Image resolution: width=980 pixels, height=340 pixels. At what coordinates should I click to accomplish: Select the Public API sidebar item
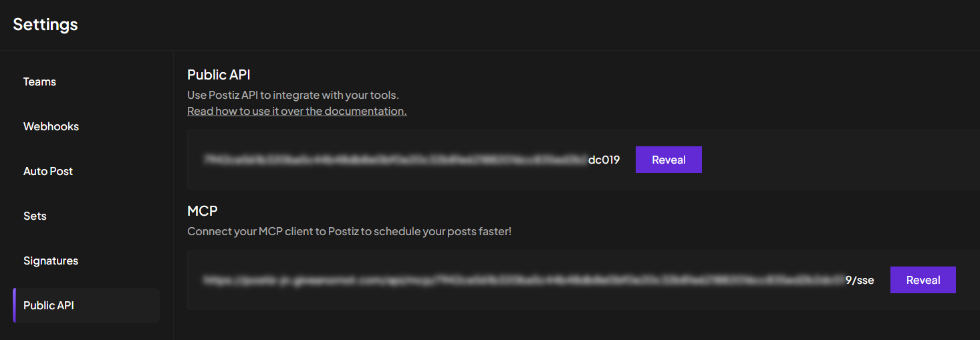point(49,305)
